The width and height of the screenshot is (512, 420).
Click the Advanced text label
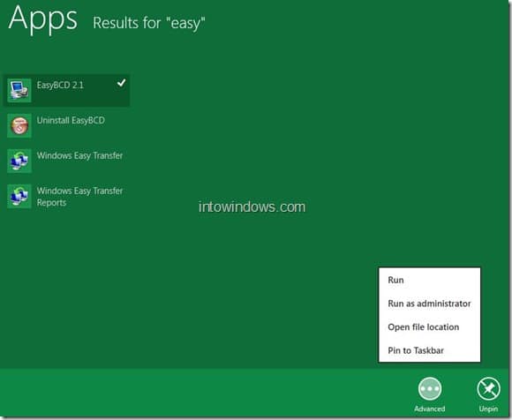[x=430, y=409]
